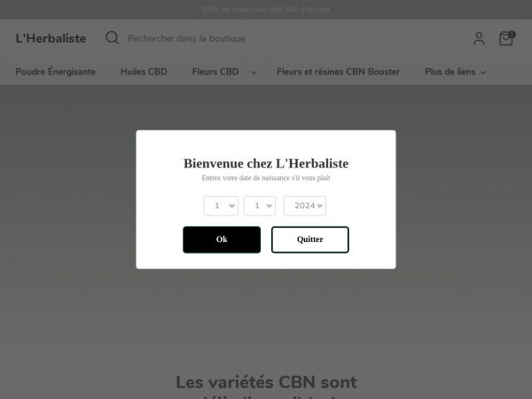This screenshot has width=532, height=399.
Task: Open the shopping bag cart icon
Action: (x=506, y=38)
